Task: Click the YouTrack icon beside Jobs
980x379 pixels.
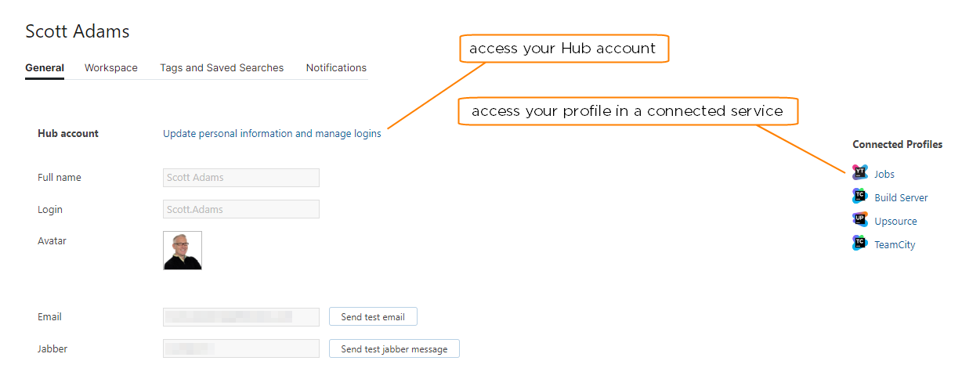Action: click(x=860, y=173)
